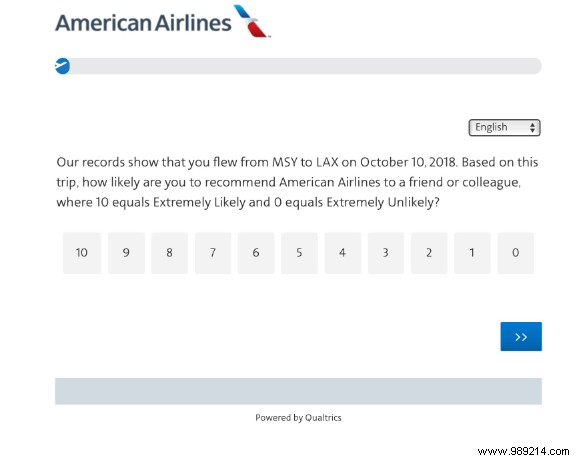Select rating 0 Extremely Unlikely
584x460 pixels.
[515, 253]
